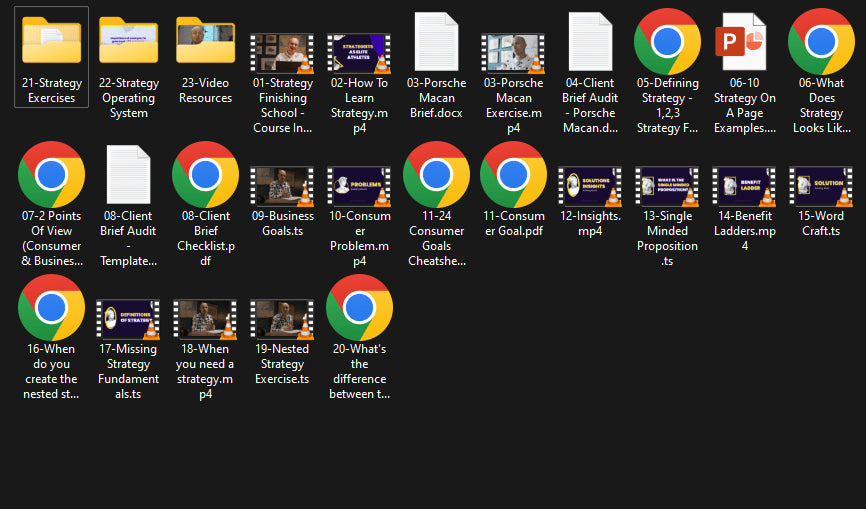866x509 pixels.
Task: Click the "15-Word Craft.ts" file name text
Action: click(x=821, y=224)
